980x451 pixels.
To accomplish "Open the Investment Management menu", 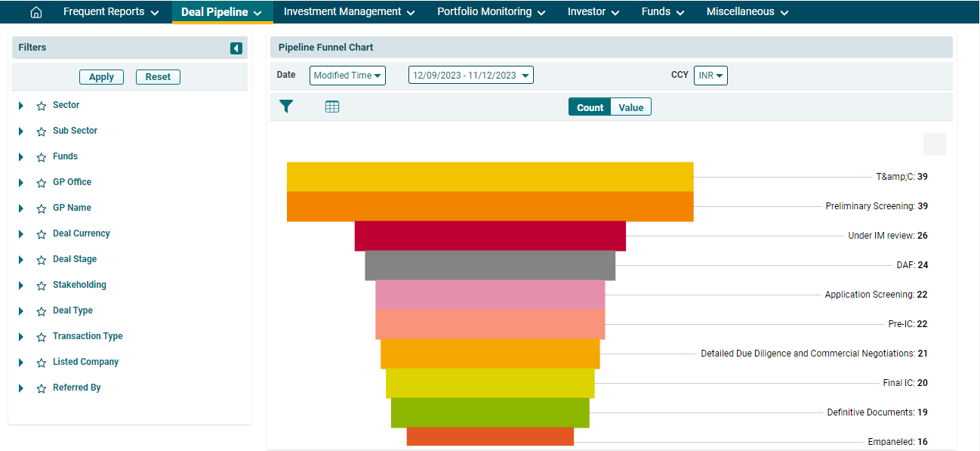I will [x=350, y=12].
